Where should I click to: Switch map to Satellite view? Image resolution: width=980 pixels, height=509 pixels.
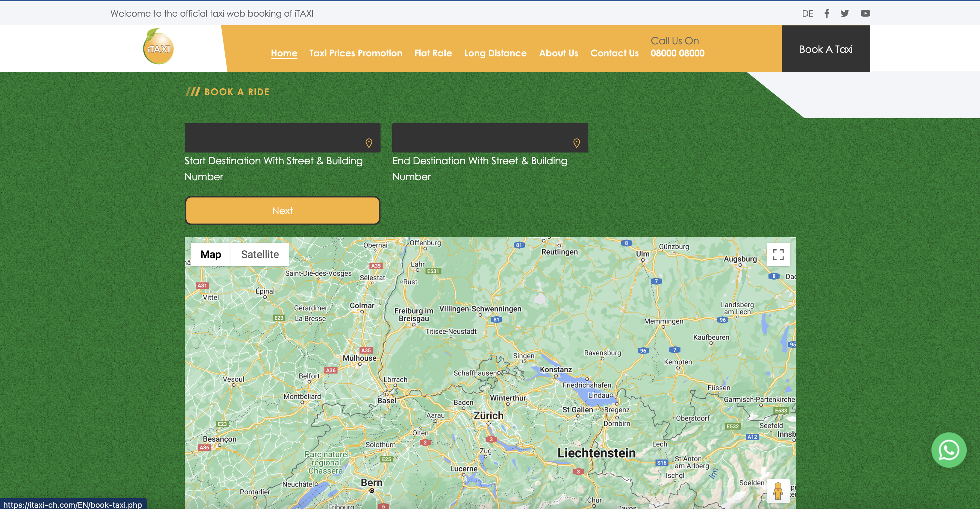coord(260,254)
